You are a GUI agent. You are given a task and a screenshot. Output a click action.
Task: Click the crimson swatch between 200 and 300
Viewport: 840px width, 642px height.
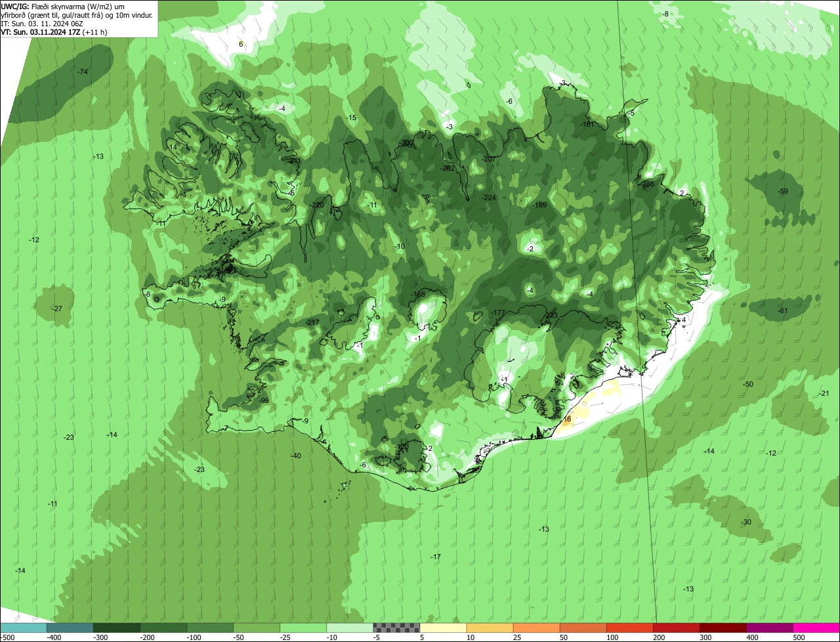(677, 628)
